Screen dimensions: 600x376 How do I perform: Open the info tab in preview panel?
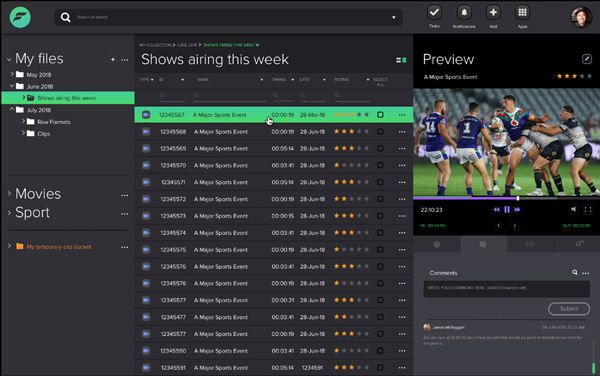pos(437,244)
